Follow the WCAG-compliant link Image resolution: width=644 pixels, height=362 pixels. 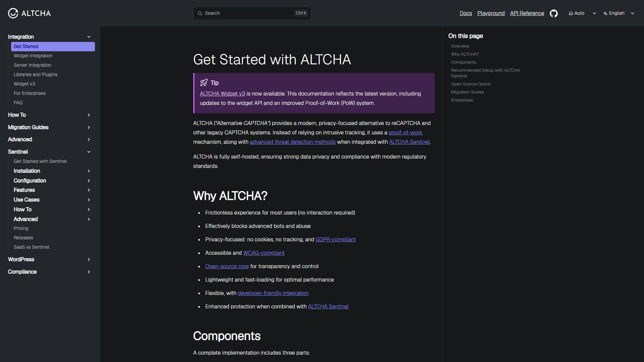[264, 253]
